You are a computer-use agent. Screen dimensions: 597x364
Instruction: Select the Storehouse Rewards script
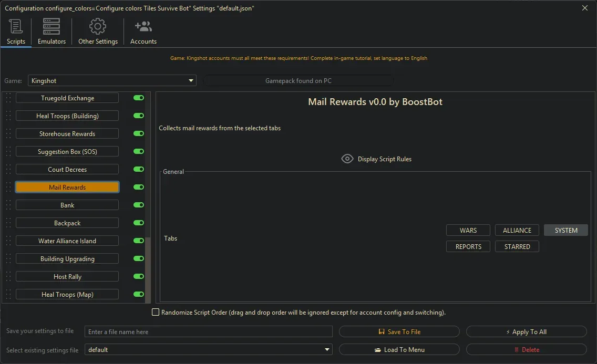click(x=67, y=133)
